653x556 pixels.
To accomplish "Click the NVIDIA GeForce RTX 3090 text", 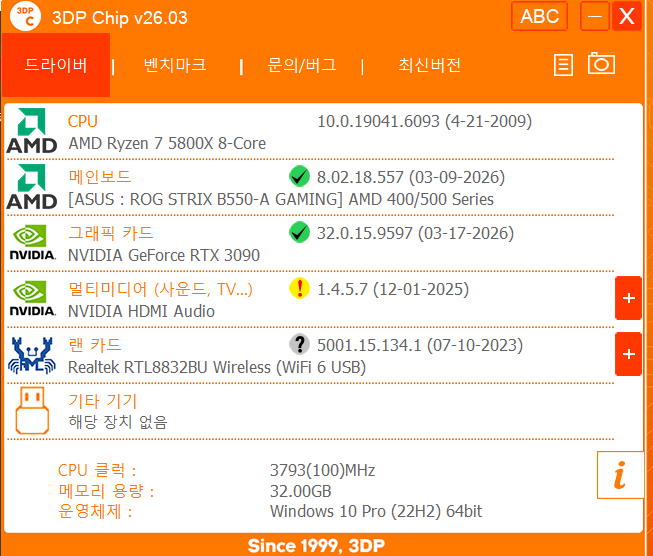I will click(x=164, y=255).
